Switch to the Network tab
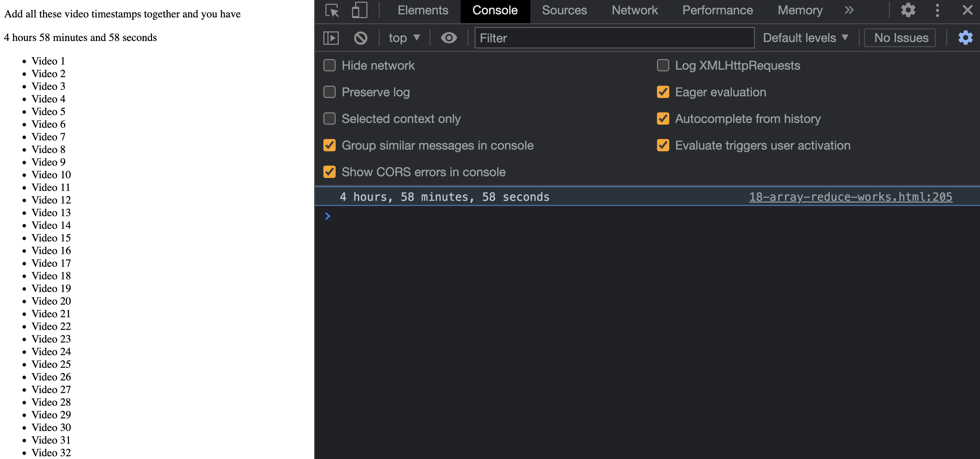Viewport: 980px width, 459px height. 634,10
